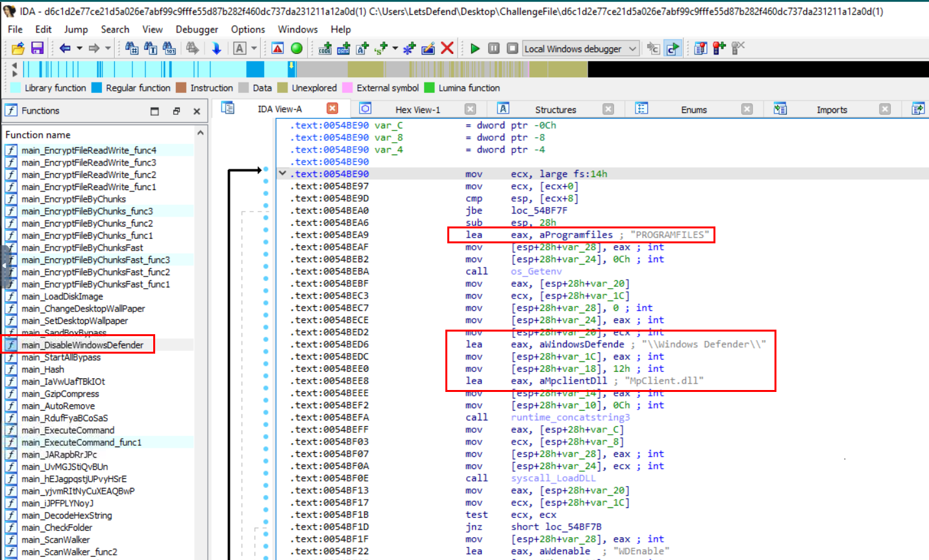Select main_DisableWindowsDefender in the function list
Screen dimensions: 929x560
tap(82, 345)
